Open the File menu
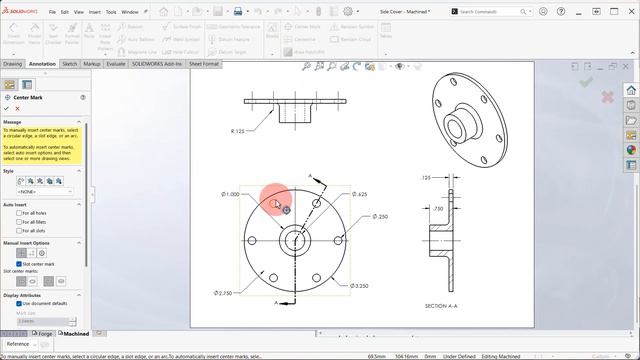The height and width of the screenshot is (360, 640). pyautogui.click(x=52, y=12)
